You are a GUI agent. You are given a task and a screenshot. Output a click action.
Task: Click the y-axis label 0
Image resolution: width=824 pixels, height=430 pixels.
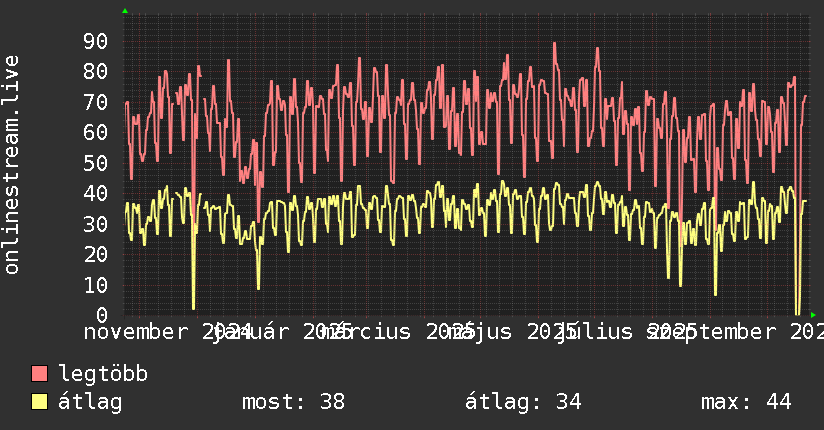102,315
